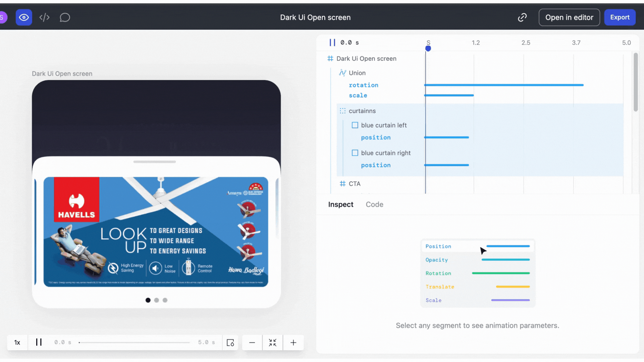Click the first carousel dot indicator
Viewport: 644px width, 362px height.
[x=148, y=300]
